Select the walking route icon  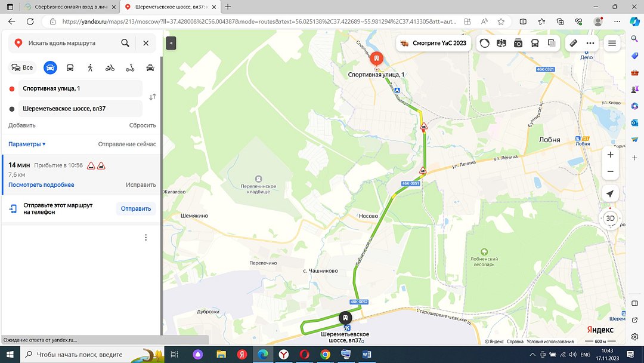[x=90, y=68]
